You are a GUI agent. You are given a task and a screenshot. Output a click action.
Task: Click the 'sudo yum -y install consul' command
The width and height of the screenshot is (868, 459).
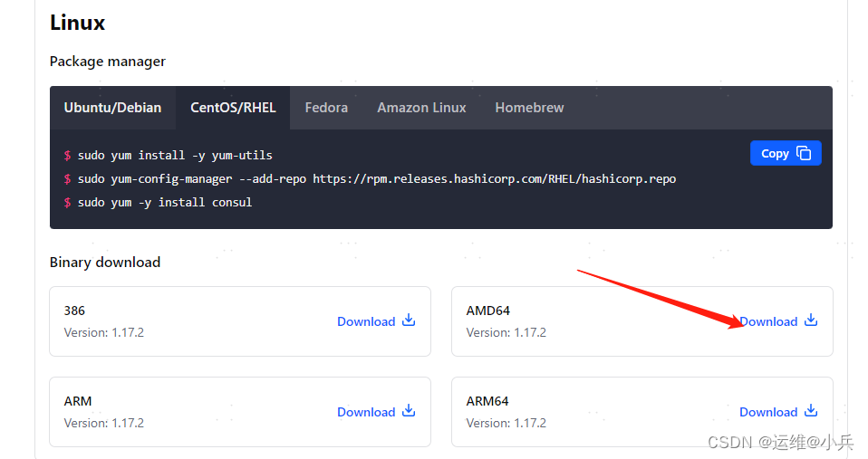tap(165, 203)
